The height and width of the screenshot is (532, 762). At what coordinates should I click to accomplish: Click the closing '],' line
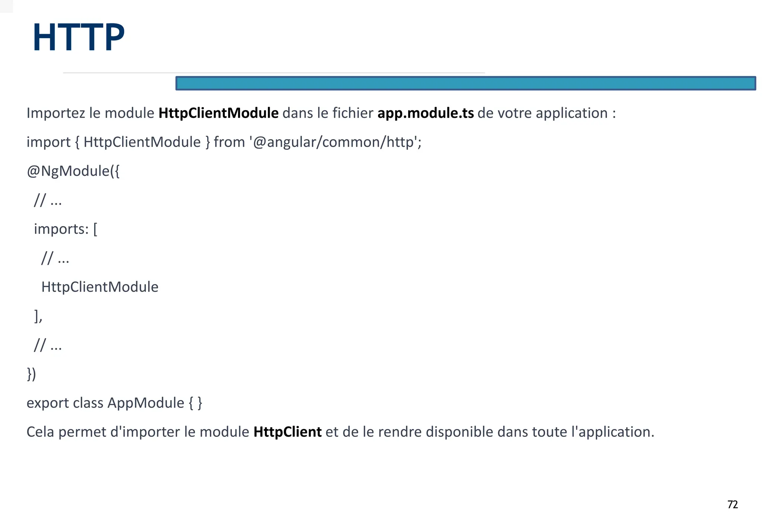tap(38, 316)
